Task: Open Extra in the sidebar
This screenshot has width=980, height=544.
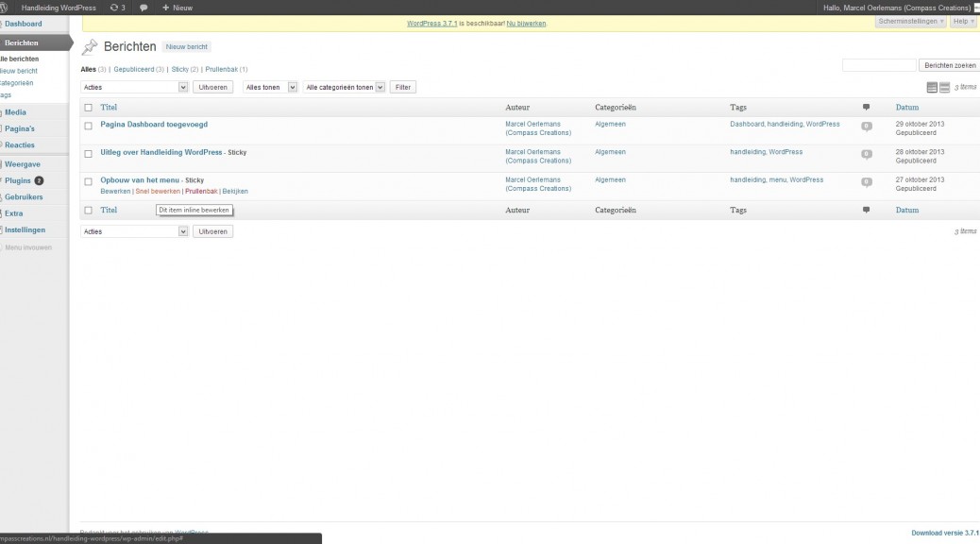Action: click(x=14, y=213)
